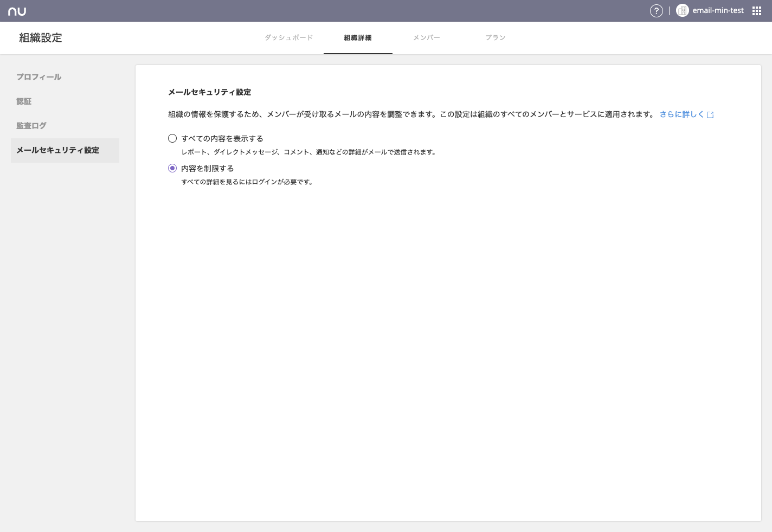Click the 内容を制限する option label text
This screenshot has height=532, width=772.
tap(208, 168)
